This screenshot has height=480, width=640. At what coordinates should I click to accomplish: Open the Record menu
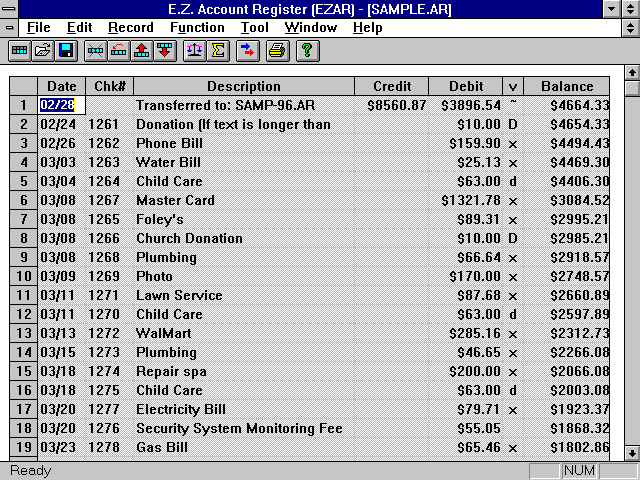pos(130,28)
